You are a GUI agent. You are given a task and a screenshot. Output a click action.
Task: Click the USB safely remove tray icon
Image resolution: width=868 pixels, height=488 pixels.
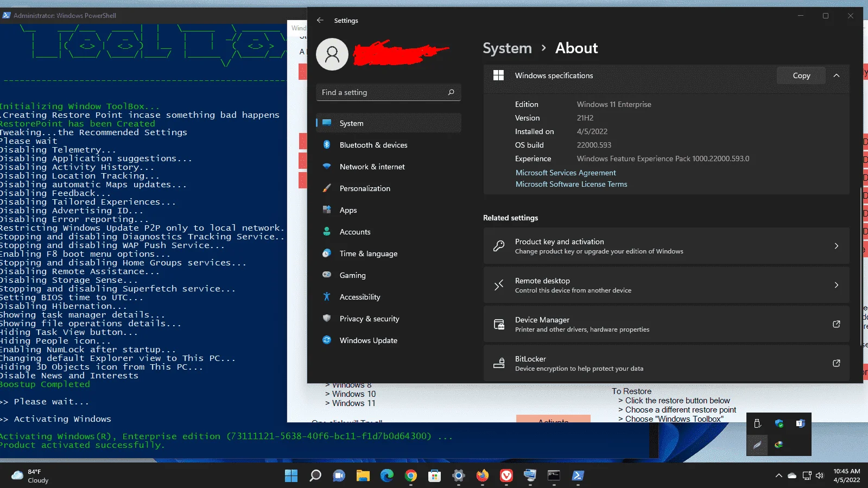tap(757, 423)
